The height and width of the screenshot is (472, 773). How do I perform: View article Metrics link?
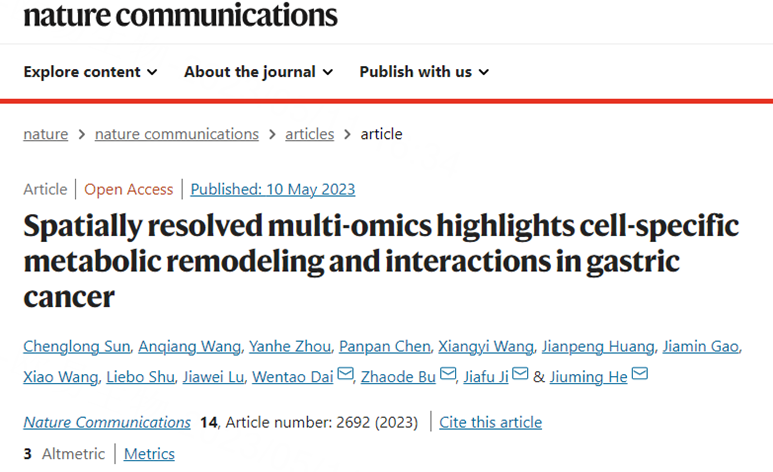[x=149, y=454]
